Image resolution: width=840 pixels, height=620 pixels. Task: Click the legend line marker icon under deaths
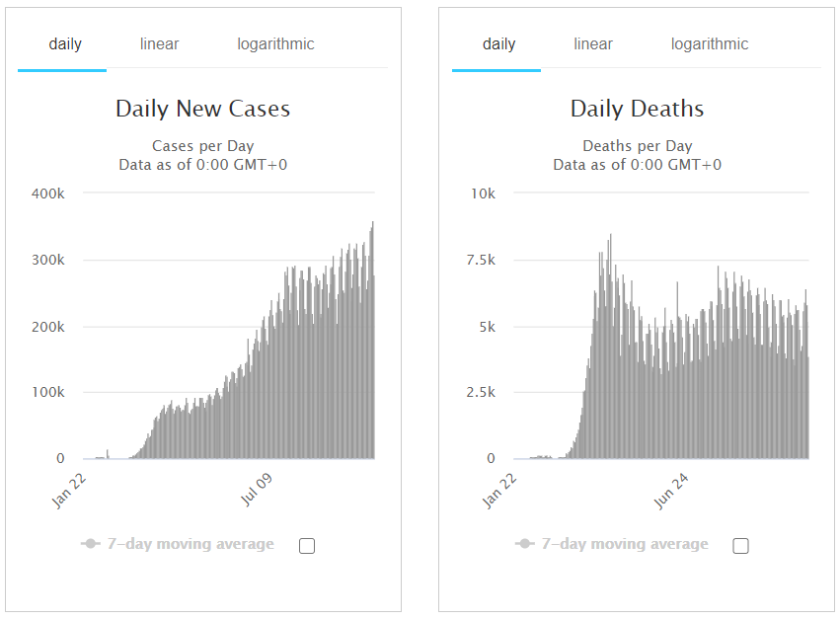coord(525,544)
